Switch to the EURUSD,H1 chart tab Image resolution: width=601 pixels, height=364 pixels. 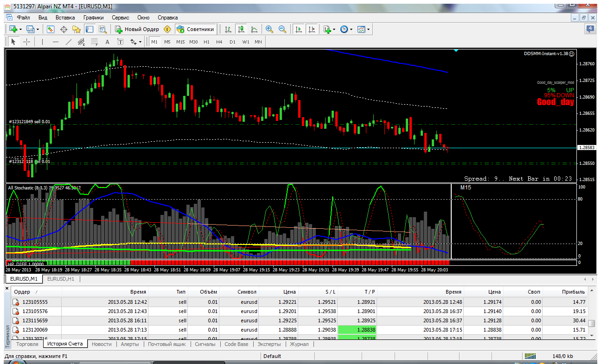[x=61, y=279]
